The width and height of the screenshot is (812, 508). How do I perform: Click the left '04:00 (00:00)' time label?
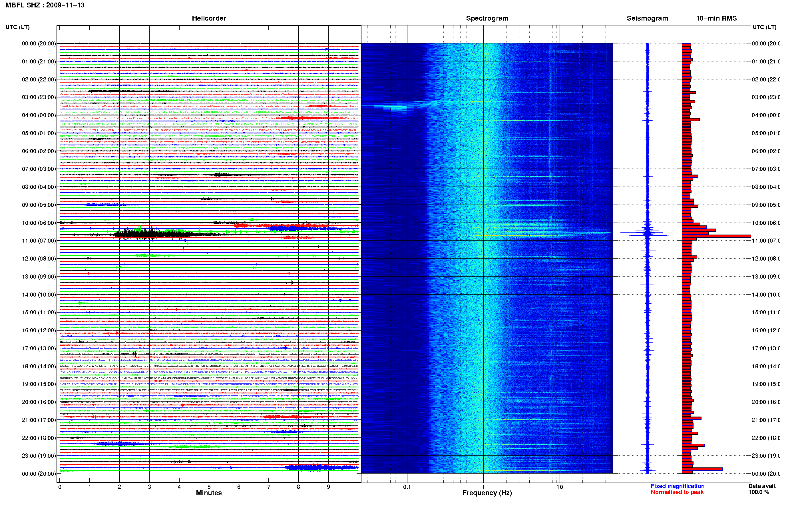click(39, 115)
